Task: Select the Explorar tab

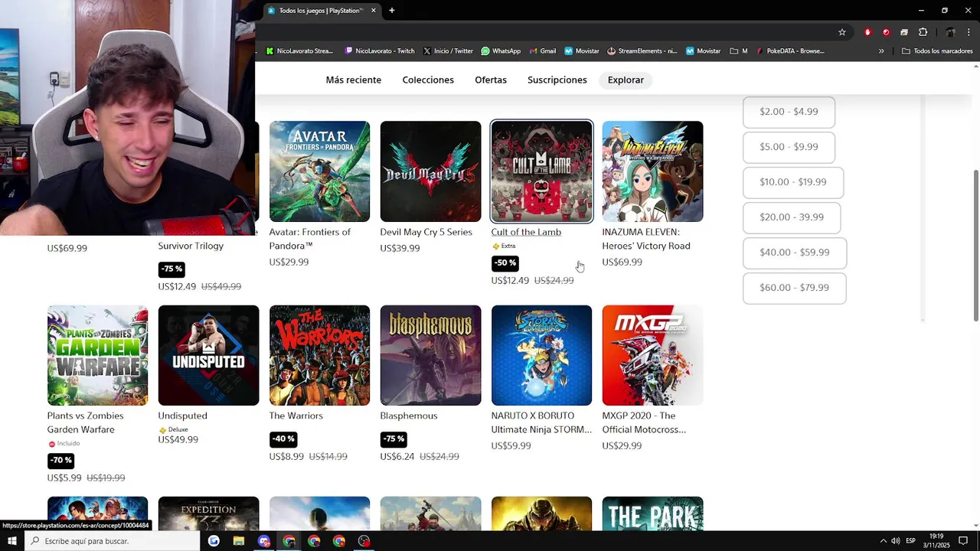Action: (x=626, y=80)
